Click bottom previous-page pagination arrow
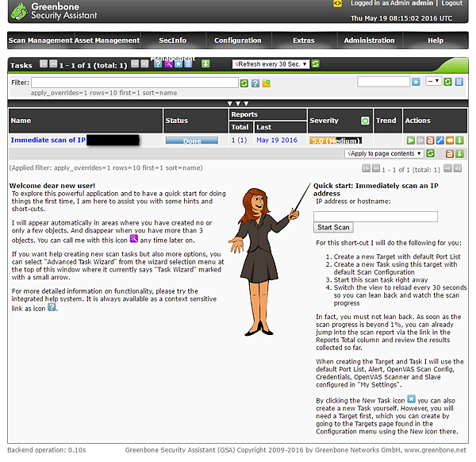 click(376, 168)
